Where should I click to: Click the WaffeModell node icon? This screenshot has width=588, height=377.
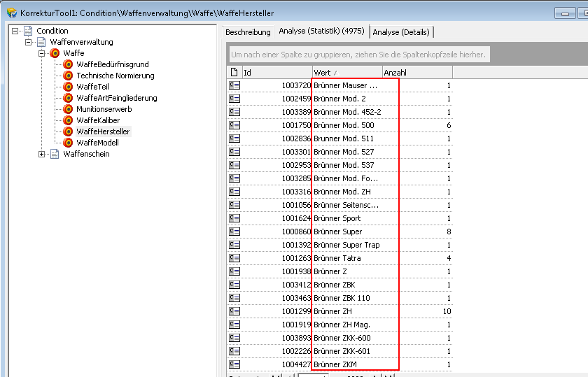(x=68, y=143)
